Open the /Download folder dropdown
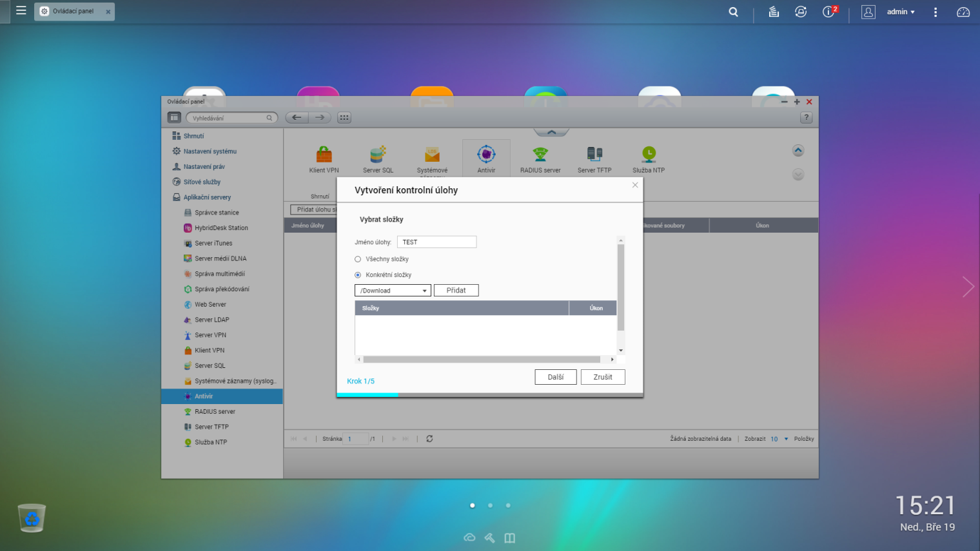The image size is (980, 551). pos(393,291)
